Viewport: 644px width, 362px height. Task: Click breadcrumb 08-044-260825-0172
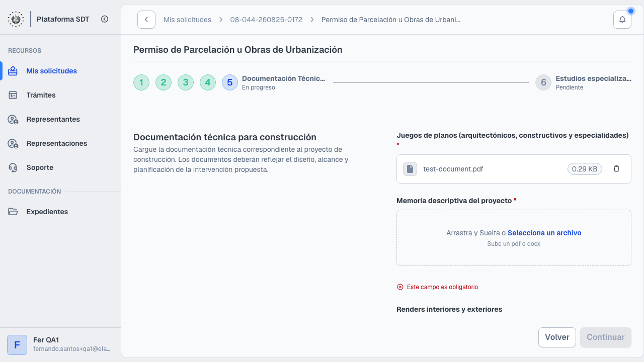(x=266, y=20)
